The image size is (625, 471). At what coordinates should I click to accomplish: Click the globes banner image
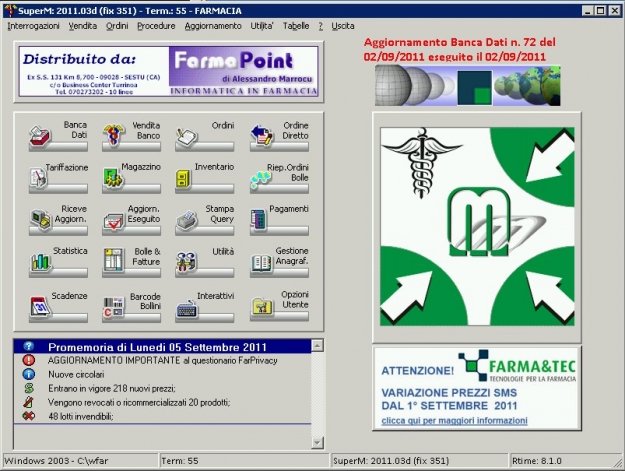468,85
